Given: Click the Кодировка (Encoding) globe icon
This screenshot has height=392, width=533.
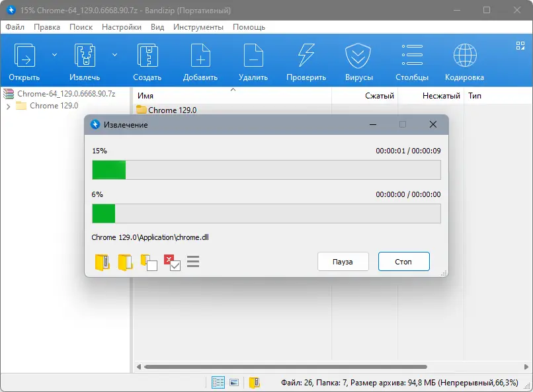Looking at the screenshot, I should [x=465, y=55].
